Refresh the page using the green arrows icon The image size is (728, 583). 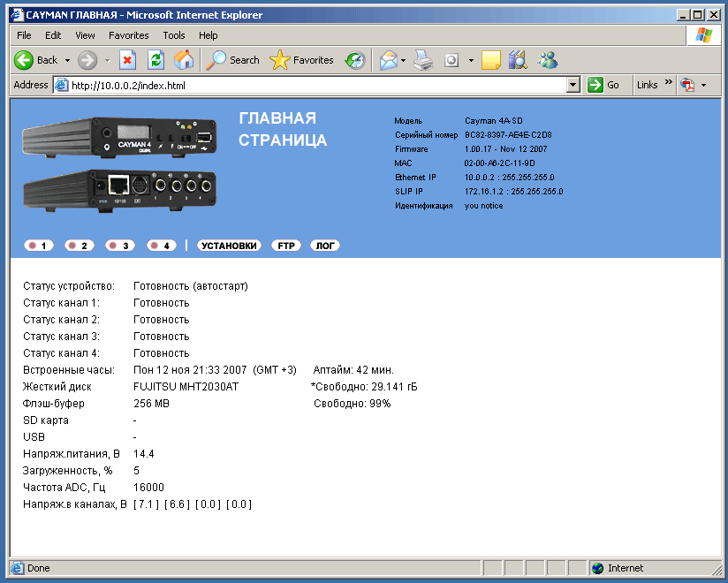pyautogui.click(x=156, y=60)
